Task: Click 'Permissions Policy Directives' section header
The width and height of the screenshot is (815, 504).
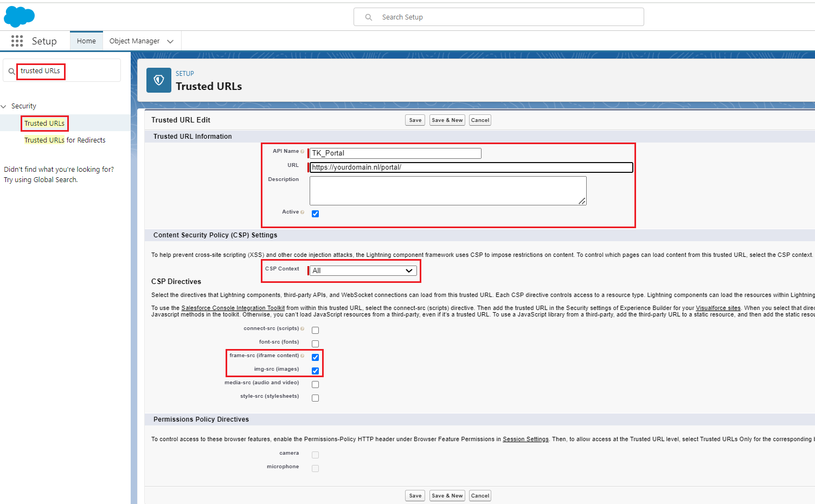Action: coord(201,419)
